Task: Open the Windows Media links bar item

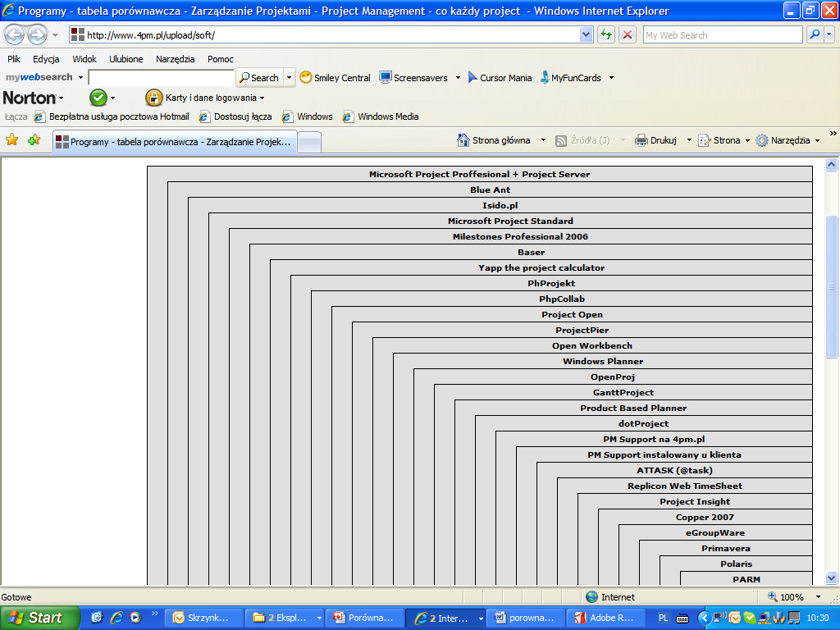Action: coord(381,116)
